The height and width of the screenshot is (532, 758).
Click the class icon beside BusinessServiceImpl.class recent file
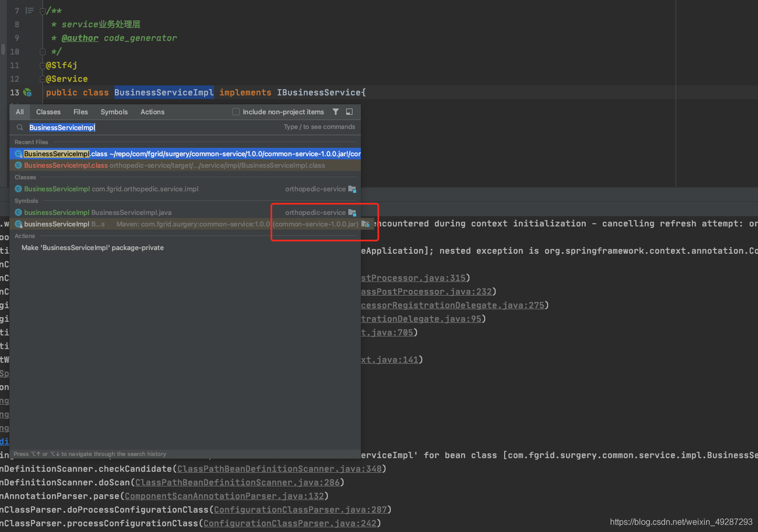click(x=18, y=154)
